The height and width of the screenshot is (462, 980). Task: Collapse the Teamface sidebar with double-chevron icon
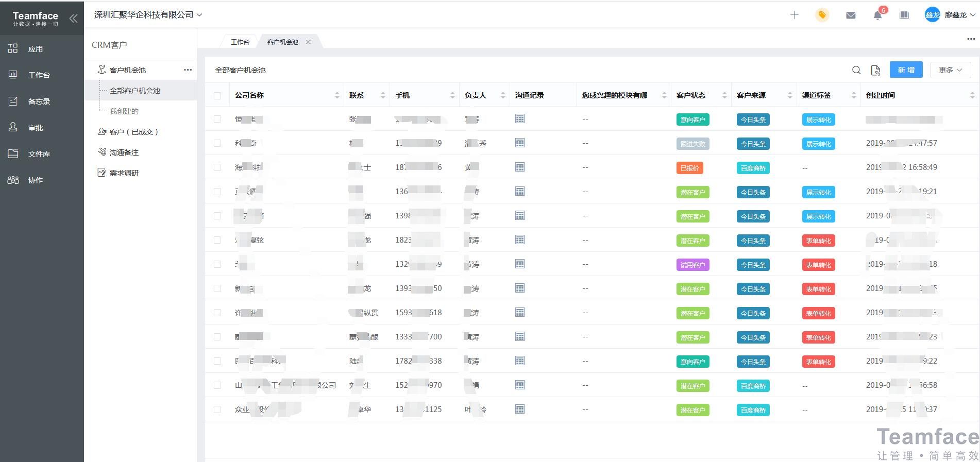pos(73,19)
